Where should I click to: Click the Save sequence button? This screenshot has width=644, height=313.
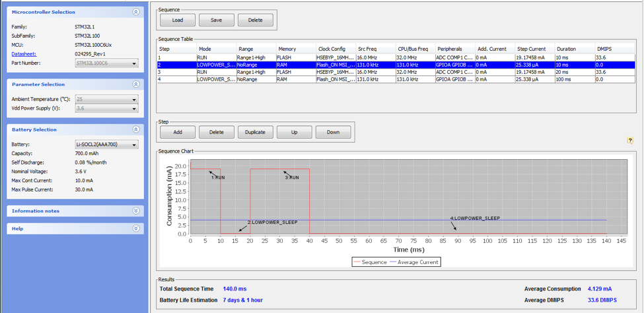(x=216, y=20)
